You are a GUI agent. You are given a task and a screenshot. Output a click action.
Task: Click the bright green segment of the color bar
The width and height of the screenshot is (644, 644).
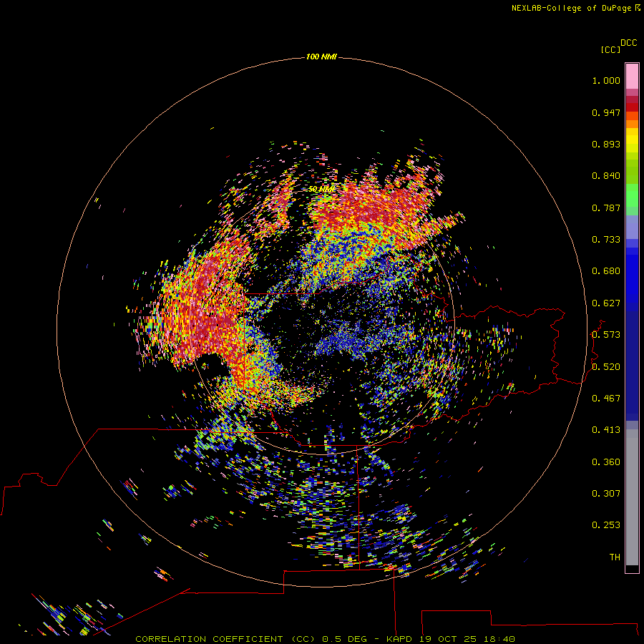[x=632, y=195]
